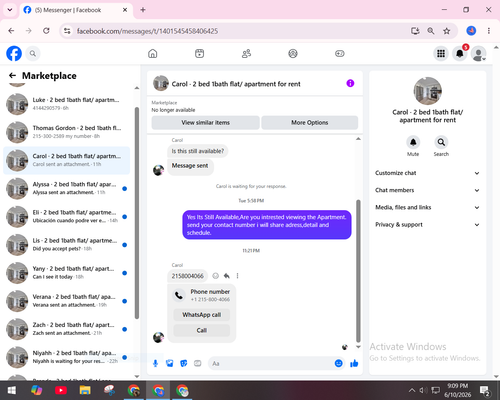
Task: Open Zach conversation in list
Action: coord(67,329)
